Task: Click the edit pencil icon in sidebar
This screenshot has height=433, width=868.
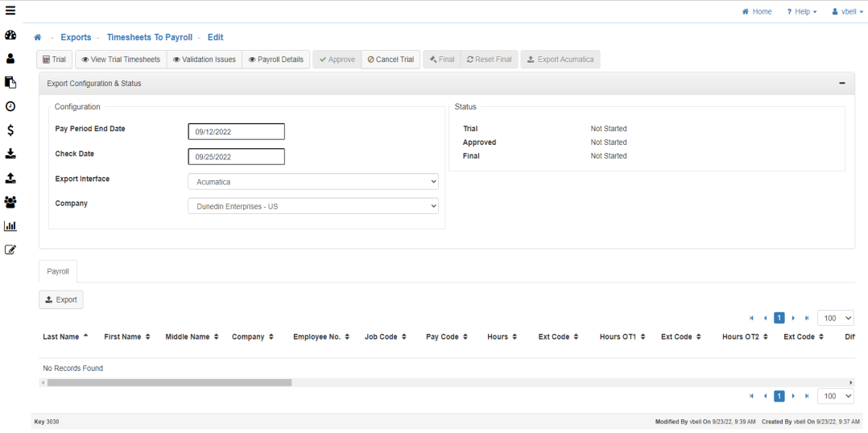Action: [10, 249]
